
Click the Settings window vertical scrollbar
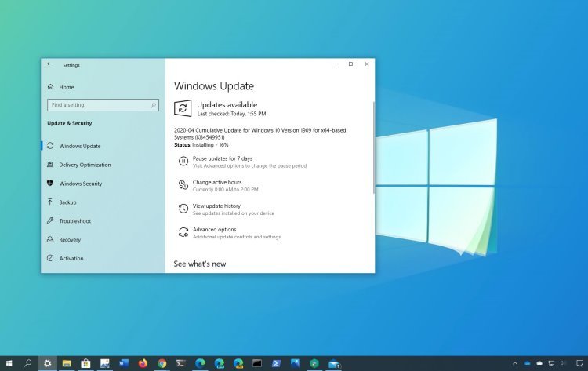pos(373,147)
